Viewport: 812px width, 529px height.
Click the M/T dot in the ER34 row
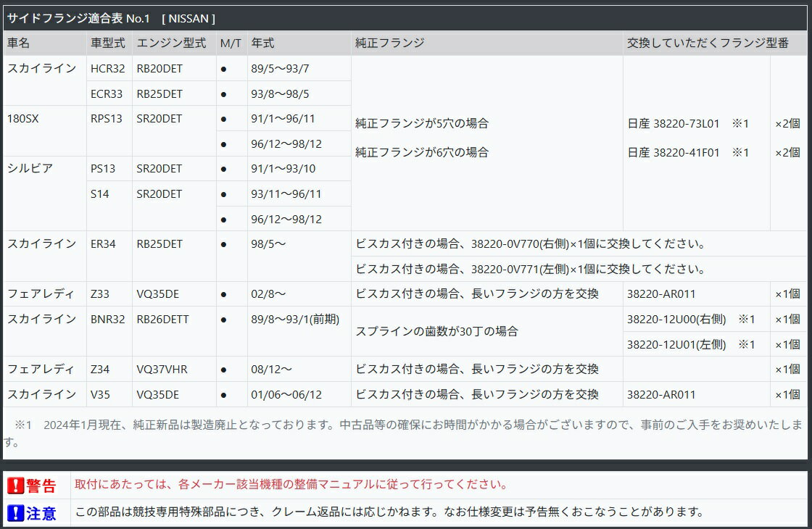coord(223,244)
